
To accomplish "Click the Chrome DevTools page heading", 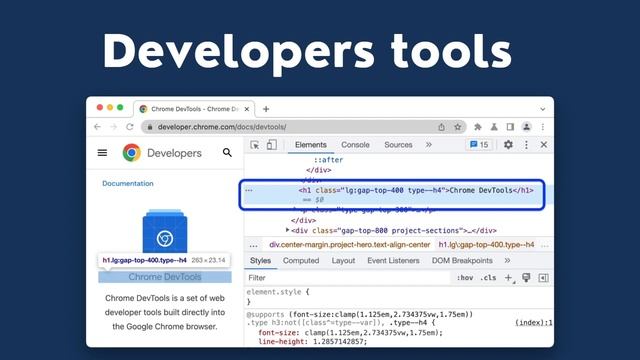I will (165, 277).
